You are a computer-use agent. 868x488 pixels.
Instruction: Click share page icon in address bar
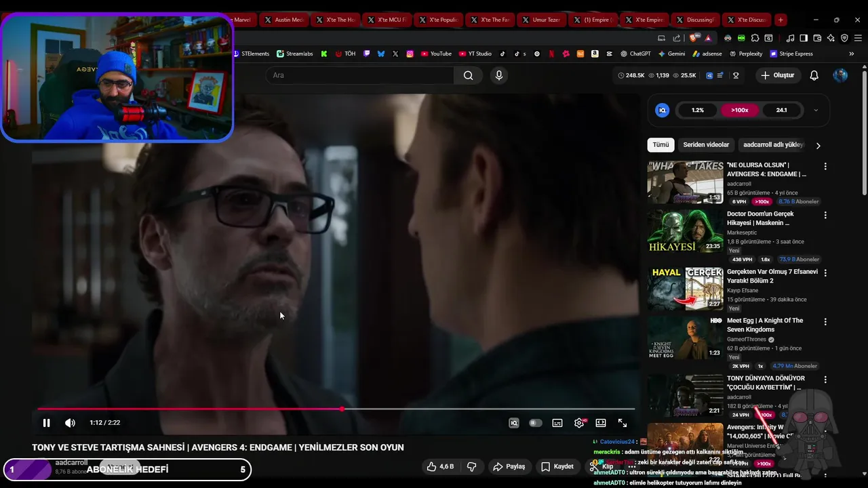click(677, 38)
